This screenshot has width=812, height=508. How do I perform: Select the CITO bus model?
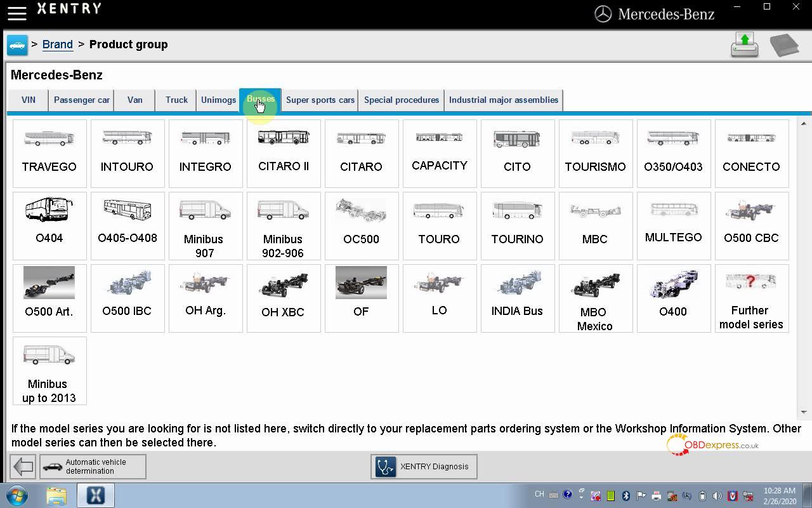click(x=518, y=154)
